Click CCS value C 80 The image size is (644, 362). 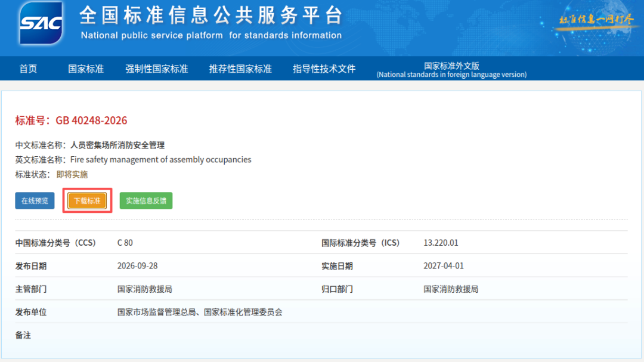(x=125, y=243)
